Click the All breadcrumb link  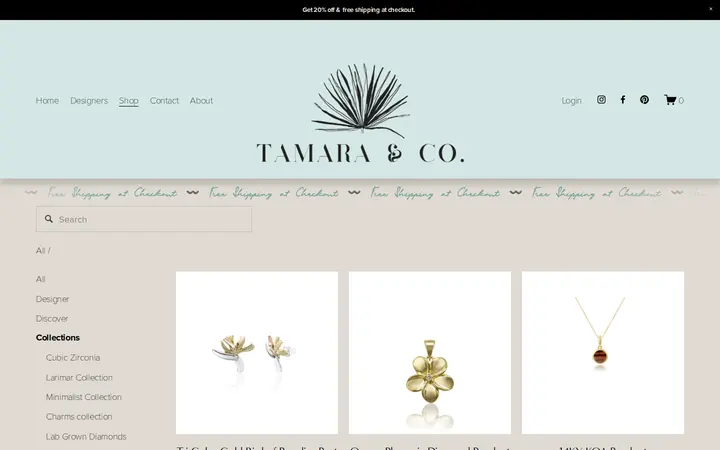(x=40, y=250)
